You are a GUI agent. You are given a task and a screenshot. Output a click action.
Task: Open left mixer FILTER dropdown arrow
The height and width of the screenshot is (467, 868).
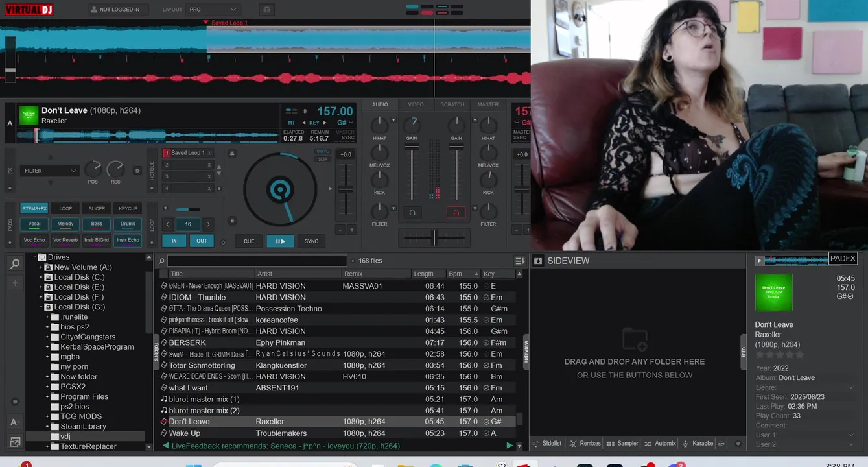point(393,209)
